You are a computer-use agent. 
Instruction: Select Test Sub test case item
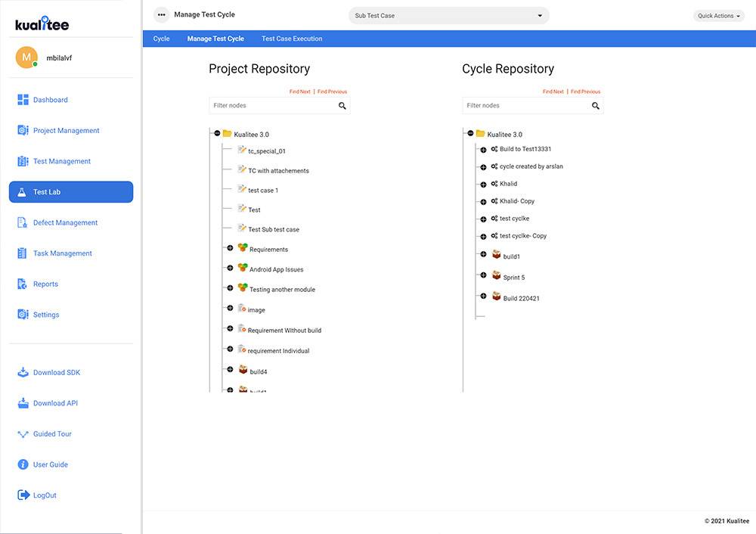pos(274,230)
